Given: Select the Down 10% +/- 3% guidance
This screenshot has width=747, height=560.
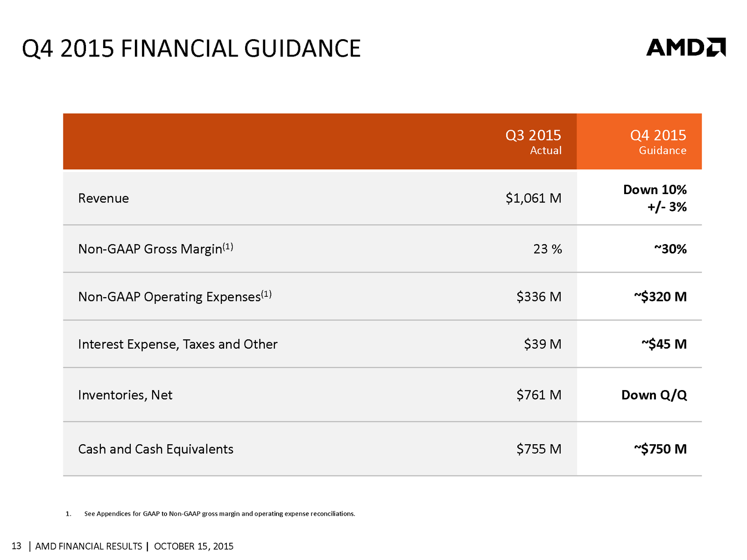Looking at the screenshot, I should pos(655,198).
